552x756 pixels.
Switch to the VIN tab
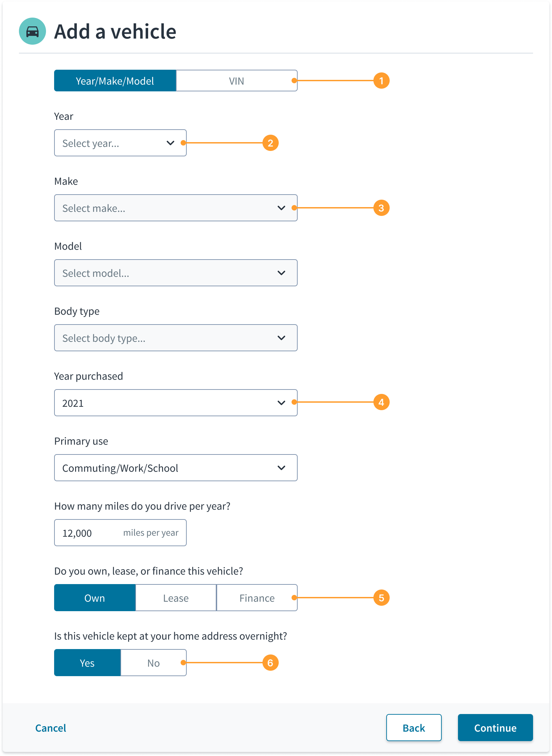236,81
